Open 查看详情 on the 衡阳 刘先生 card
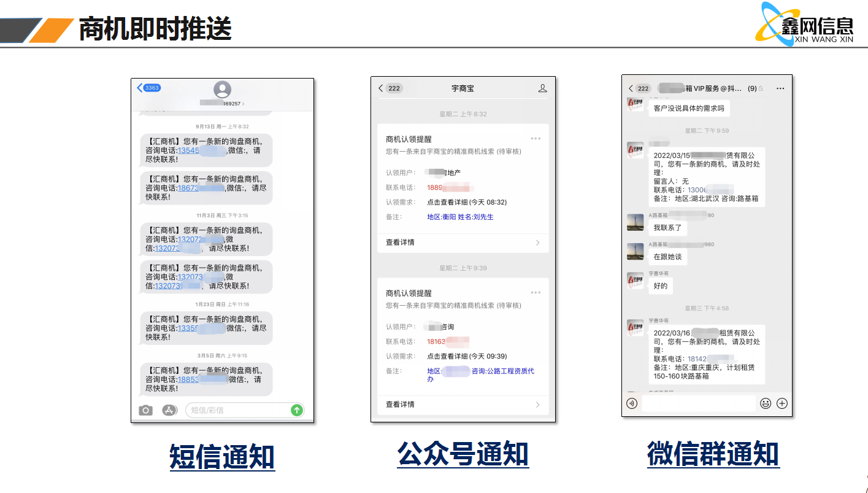This screenshot has width=868, height=493. coord(463,243)
